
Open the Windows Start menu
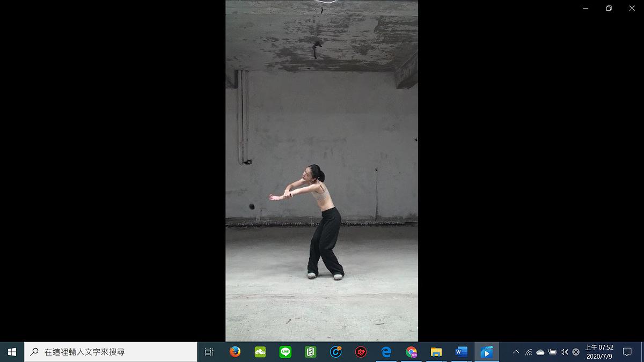tap(12, 352)
